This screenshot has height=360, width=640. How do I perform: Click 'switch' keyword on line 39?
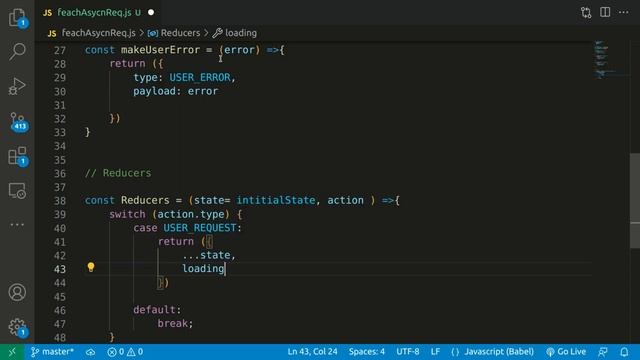click(x=127, y=214)
